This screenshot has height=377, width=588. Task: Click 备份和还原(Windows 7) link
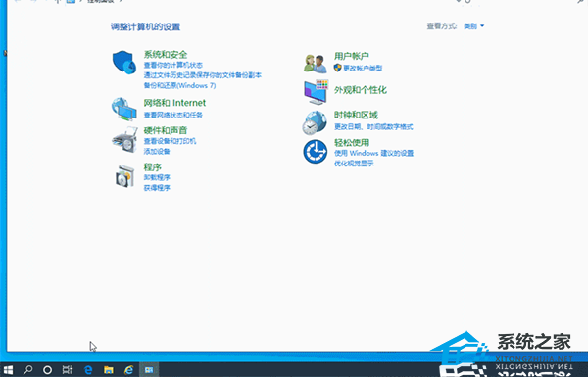point(179,86)
